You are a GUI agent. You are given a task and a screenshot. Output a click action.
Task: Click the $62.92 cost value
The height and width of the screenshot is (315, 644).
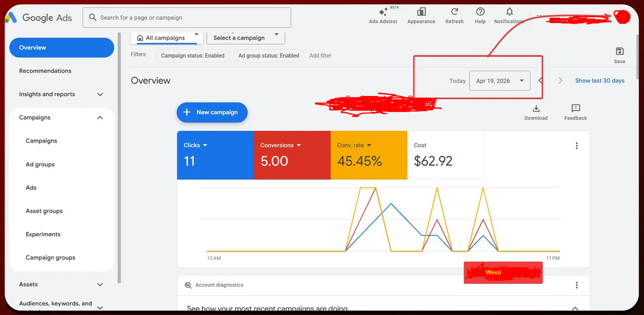[433, 161]
